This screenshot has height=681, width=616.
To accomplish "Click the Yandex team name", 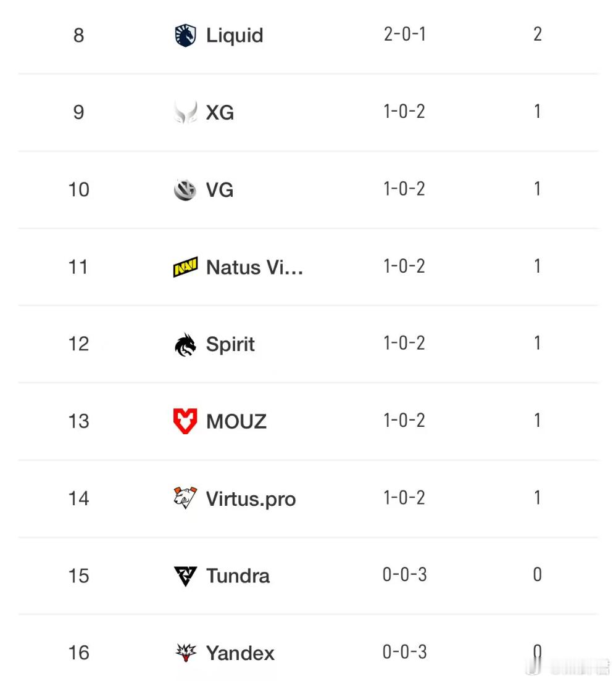I will (x=240, y=653).
